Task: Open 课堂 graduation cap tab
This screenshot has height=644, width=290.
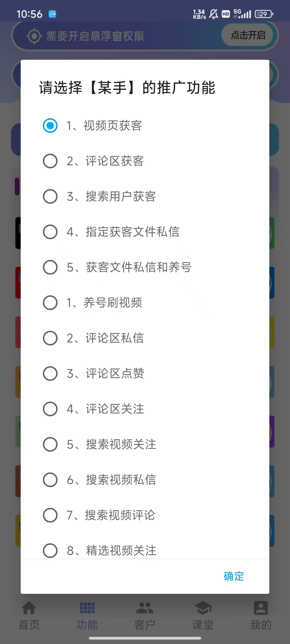Action: coord(203,608)
